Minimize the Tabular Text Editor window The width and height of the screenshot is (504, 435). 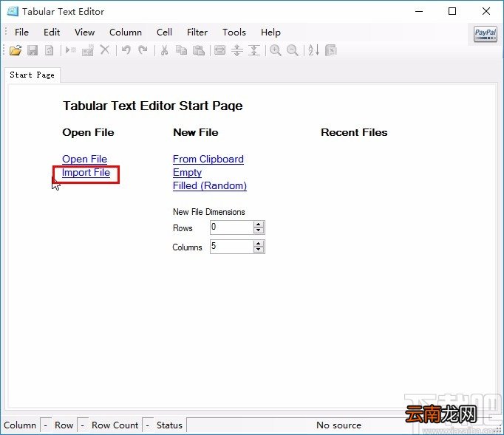point(419,12)
